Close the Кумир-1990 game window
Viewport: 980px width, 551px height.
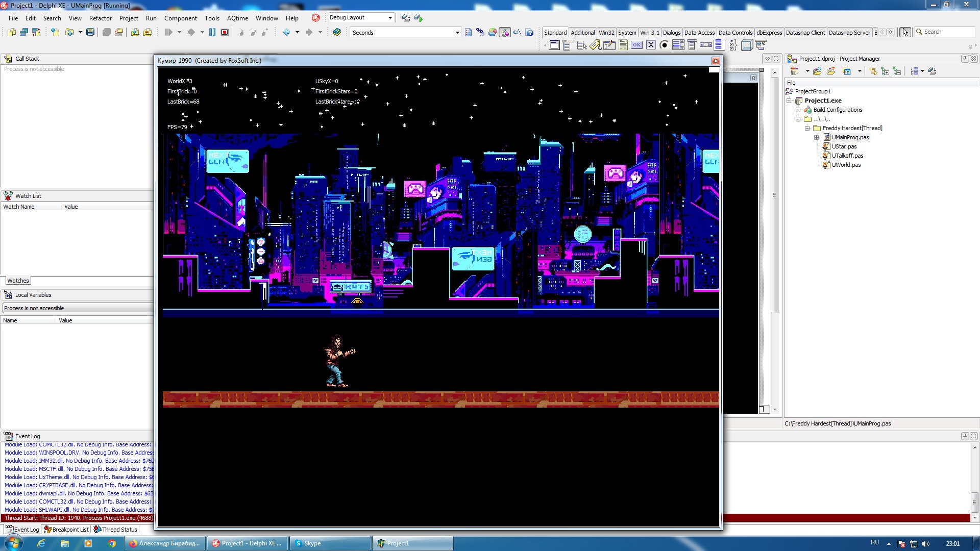[x=716, y=61]
